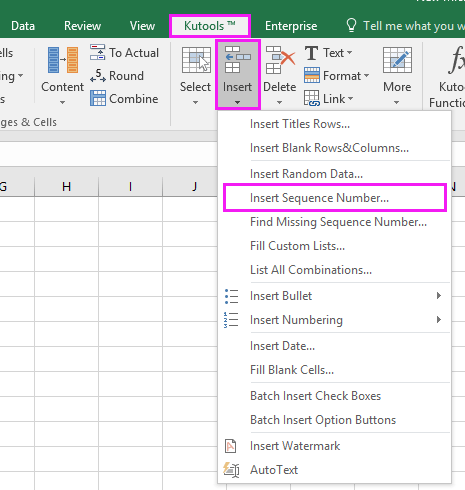Screen dimensions: 465x490
Task: Choose Find Missing Sequence Number
Action: pyautogui.click(x=334, y=222)
